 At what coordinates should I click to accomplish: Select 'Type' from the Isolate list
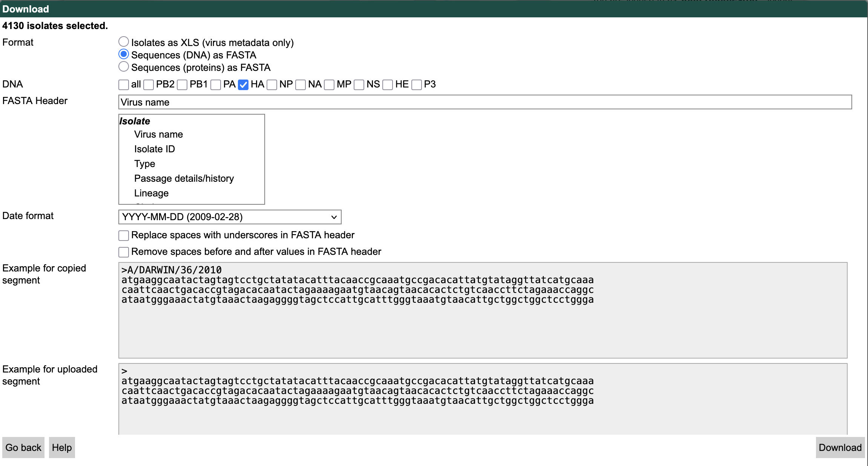145,164
